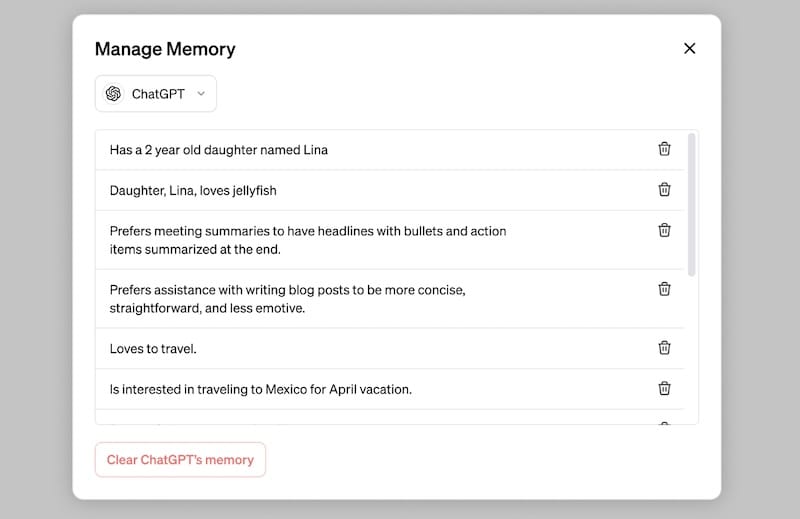Click the ChatGPT logo icon in selector
The image size is (800, 519).
113,93
